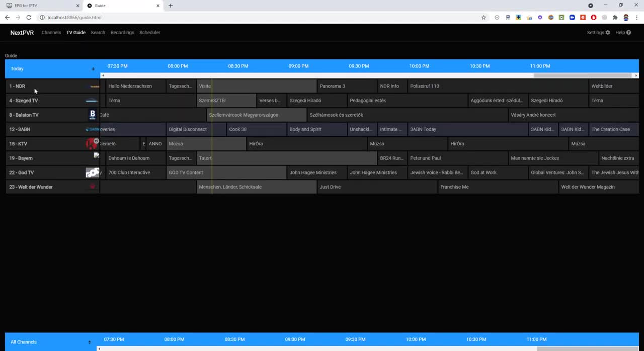Open Help with the question mark
The height and width of the screenshot is (351, 644).
pyautogui.click(x=628, y=33)
